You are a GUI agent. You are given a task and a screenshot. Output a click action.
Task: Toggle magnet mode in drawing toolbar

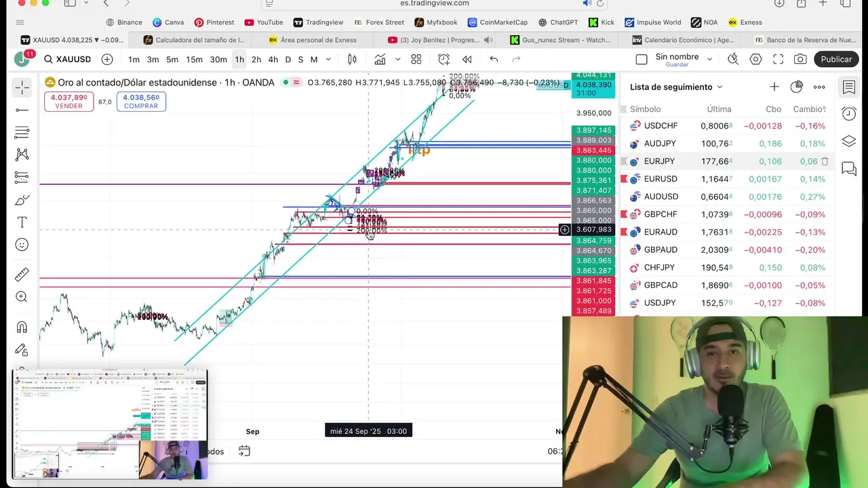point(22,327)
